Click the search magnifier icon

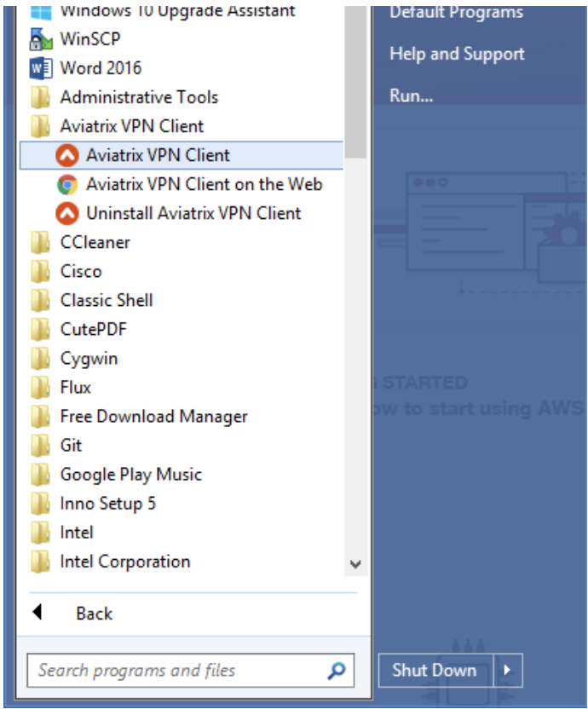click(x=337, y=671)
